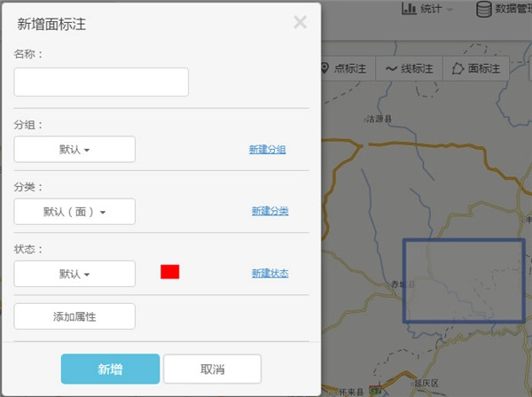Click the 名称 text input field
The height and width of the screenshot is (397, 532).
[x=101, y=82]
